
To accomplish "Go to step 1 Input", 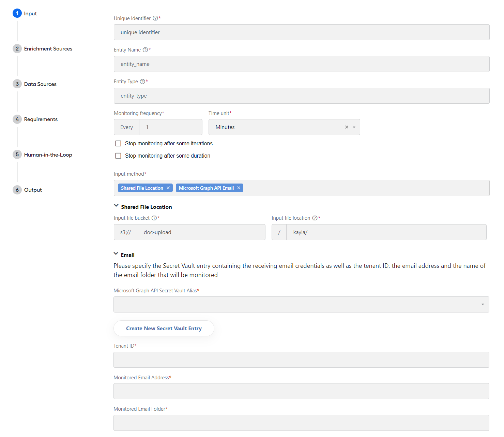I will click(x=25, y=13).
